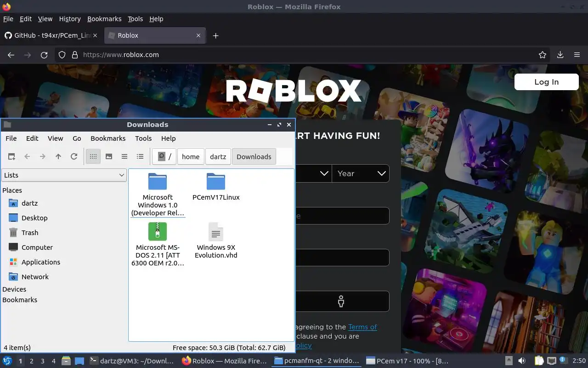Open a new tab in the file manager toolbar
Screen dimensions: 588x368
click(x=11, y=156)
